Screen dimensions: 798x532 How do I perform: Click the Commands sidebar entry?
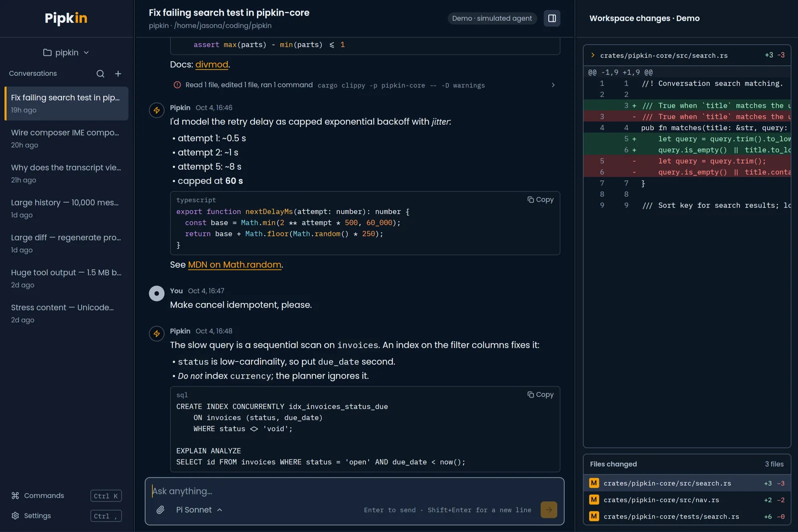pos(66,496)
